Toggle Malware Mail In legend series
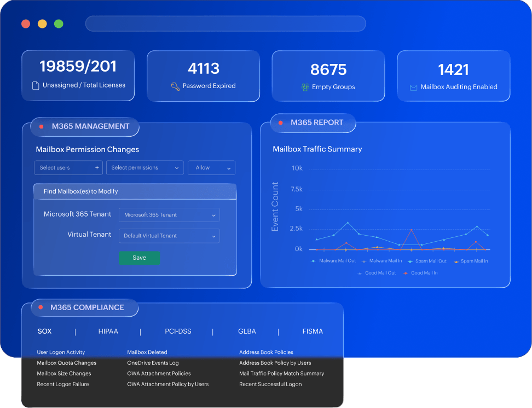This screenshot has width=532, height=408. [381, 261]
